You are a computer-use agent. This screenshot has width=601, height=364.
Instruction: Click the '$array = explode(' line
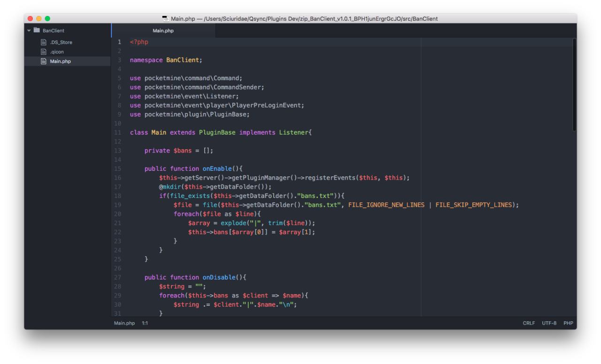click(251, 223)
